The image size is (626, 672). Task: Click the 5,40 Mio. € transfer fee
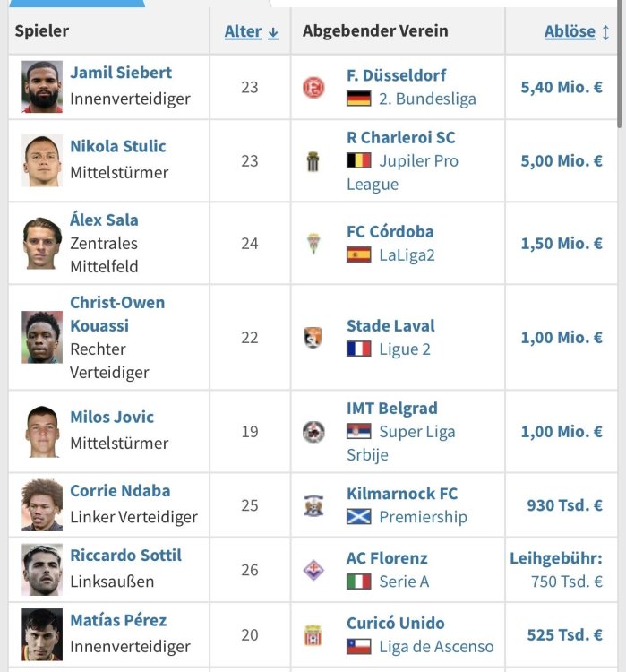click(x=562, y=87)
